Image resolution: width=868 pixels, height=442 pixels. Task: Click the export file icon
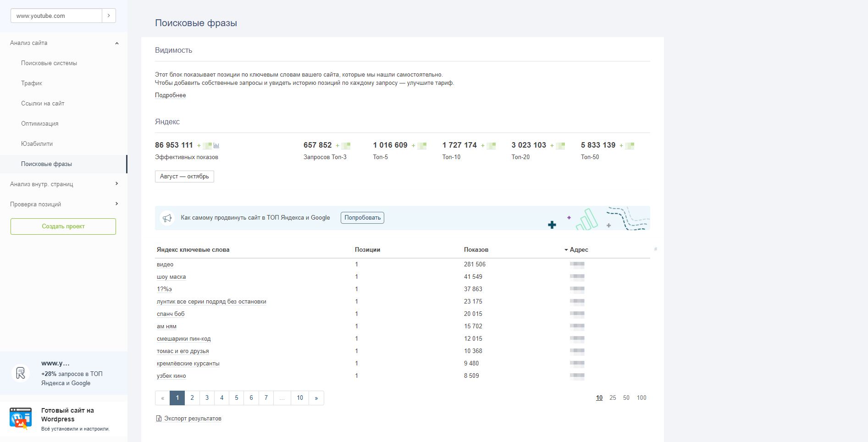click(159, 419)
